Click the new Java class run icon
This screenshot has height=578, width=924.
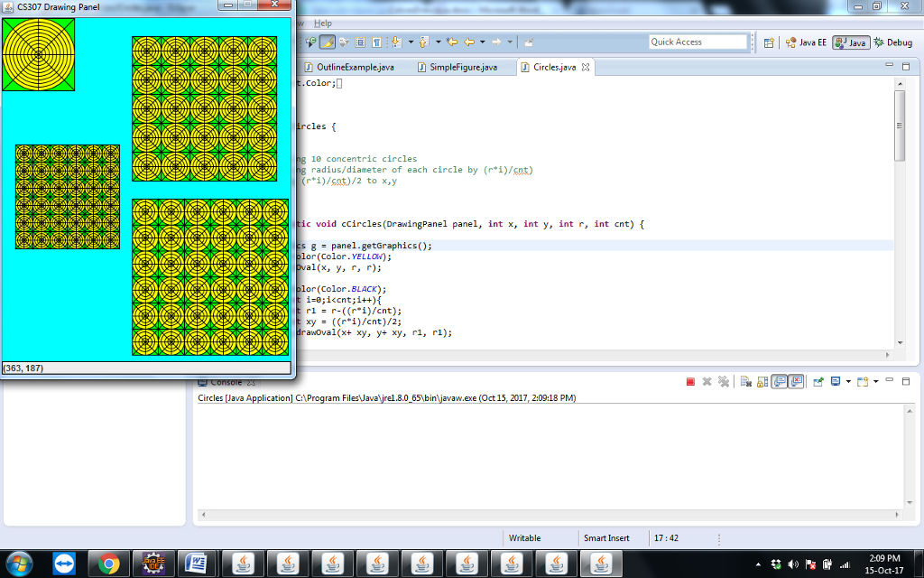(310, 42)
